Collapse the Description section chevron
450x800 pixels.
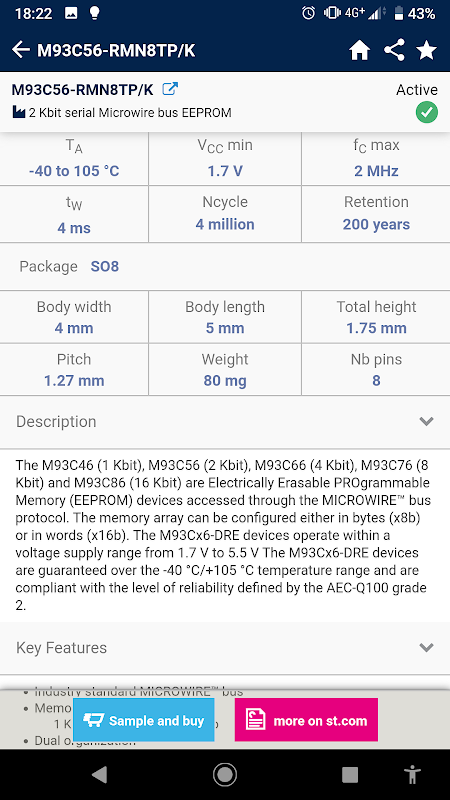point(426,421)
